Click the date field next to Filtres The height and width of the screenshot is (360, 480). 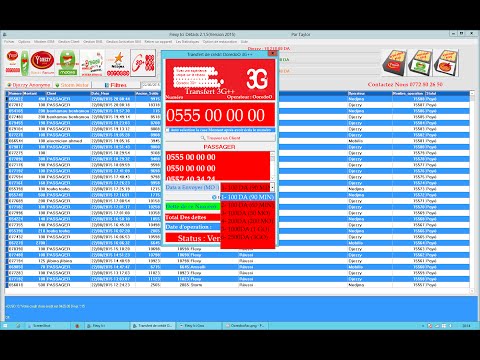point(151,85)
